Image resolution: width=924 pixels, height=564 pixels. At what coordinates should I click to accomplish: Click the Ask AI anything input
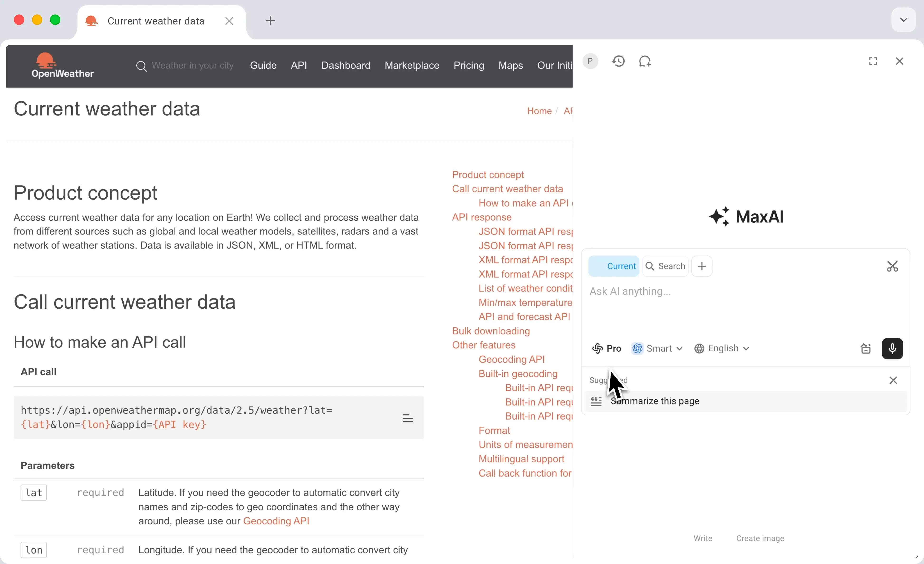point(746,291)
